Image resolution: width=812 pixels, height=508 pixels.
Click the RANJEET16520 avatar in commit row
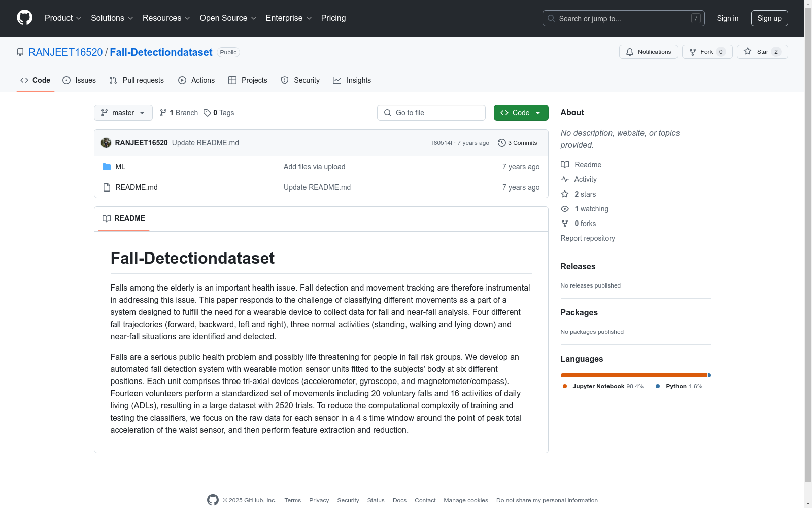(106, 143)
